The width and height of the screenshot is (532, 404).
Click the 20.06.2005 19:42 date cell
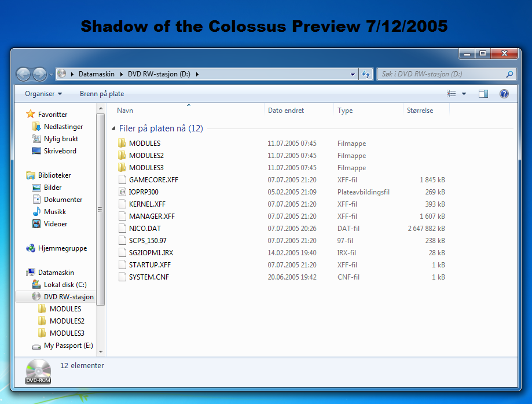point(292,277)
